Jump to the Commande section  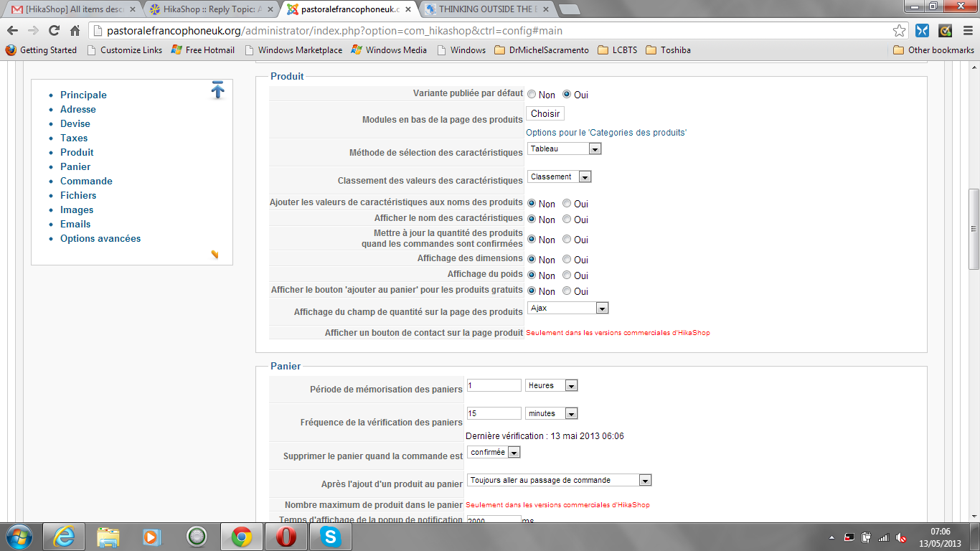click(86, 181)
